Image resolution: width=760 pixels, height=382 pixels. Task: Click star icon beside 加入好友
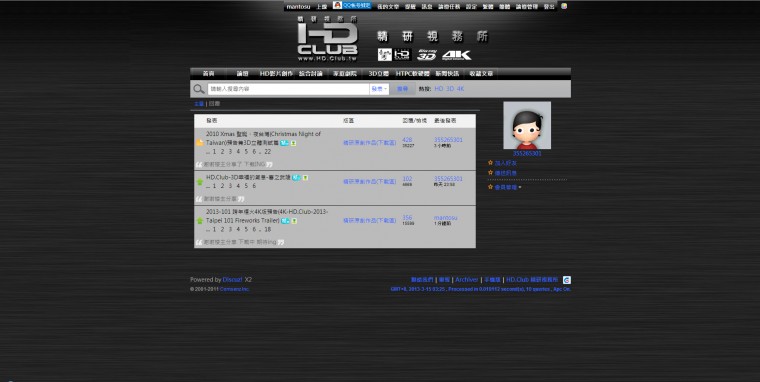click(x=491, y=163)
